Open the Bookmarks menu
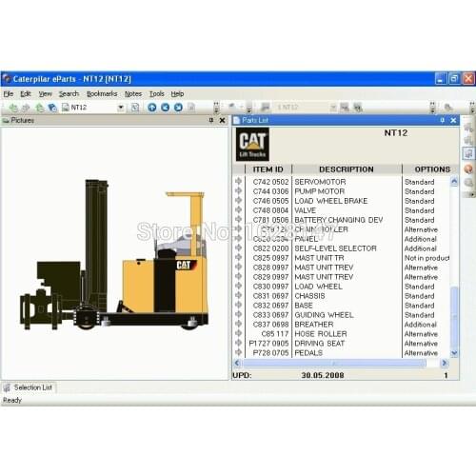 point(102,94)
